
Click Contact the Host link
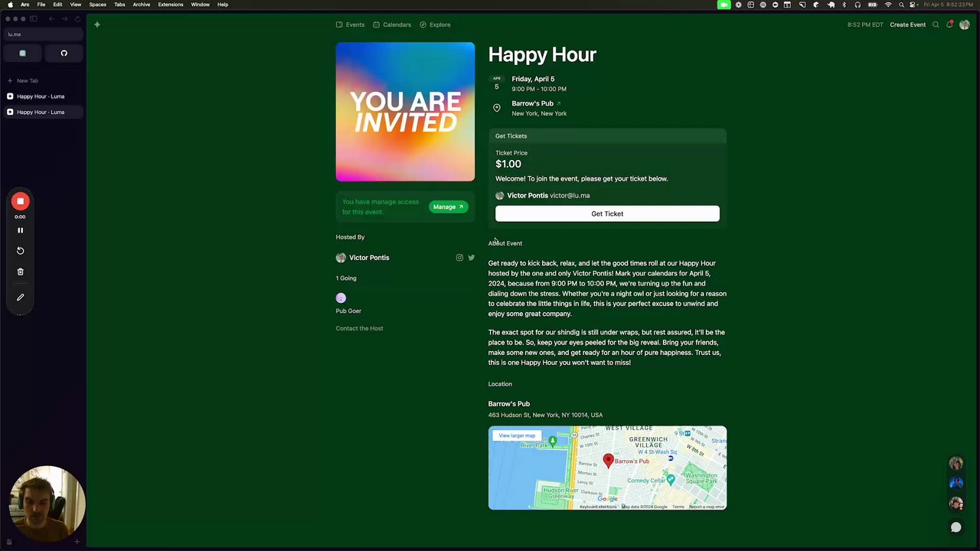pyautogui.click(x=359, y=328)
